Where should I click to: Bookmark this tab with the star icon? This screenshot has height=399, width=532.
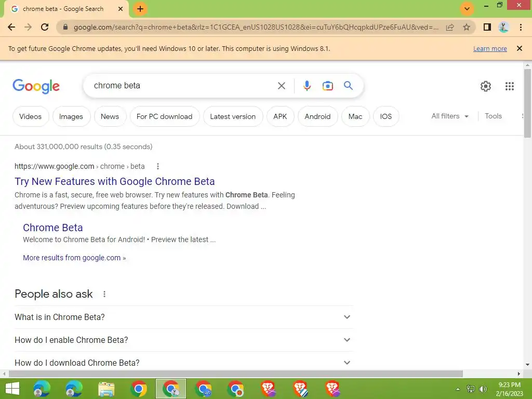click(x=467, y=27)
